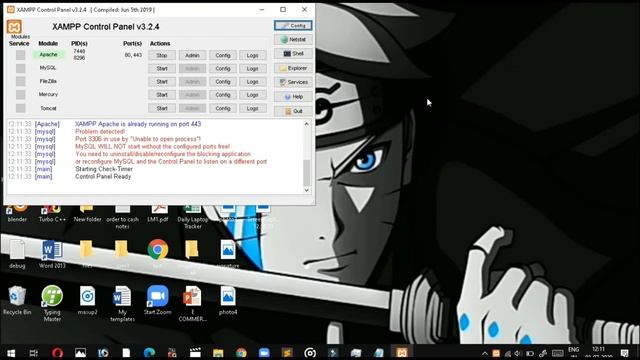The height and width of the screenshot is (360, 640).
Task: Open the Windows Start menu
Action: (x=11, y=353)
